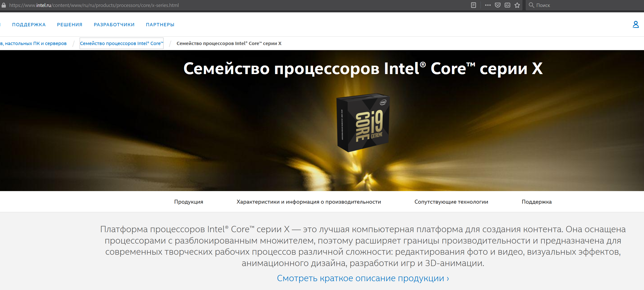Toggle Reader View icon in address bar
Image resolution: width=644 pixels, height=290 pixels.
(474, 5)
